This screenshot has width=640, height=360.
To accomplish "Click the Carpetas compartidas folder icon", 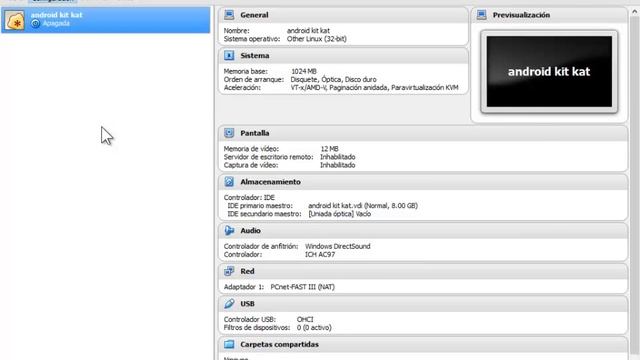I will pyautogui.click(x=229, y=344).
